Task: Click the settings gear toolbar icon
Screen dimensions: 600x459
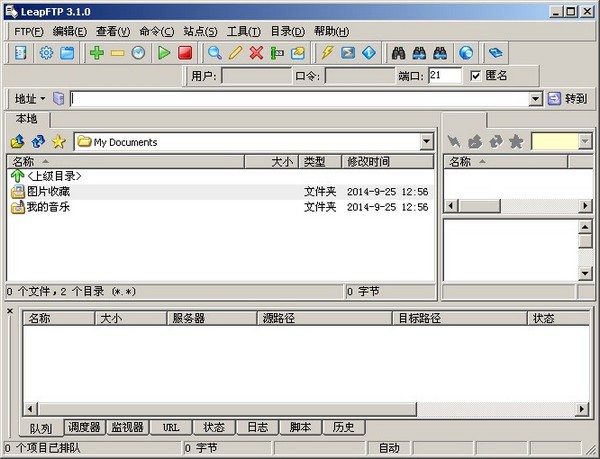Action: [46, 53]
